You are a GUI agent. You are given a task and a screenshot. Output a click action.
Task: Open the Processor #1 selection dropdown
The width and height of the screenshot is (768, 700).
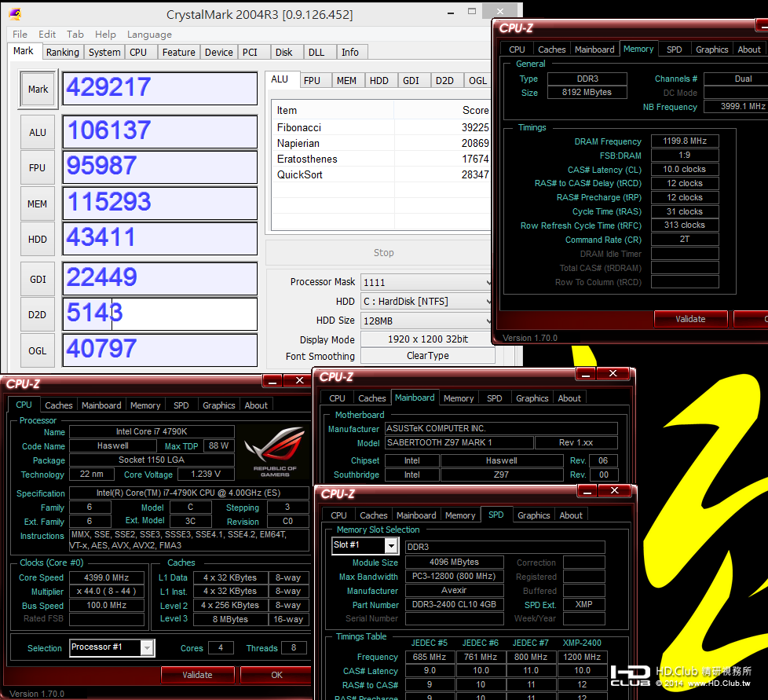(112, 647)
